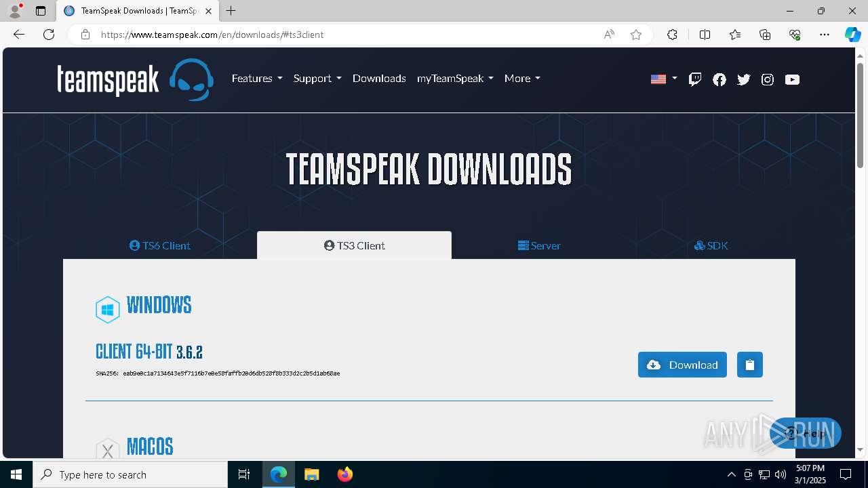
Task: Switch to the SDK tab
Action: point(711,245)
